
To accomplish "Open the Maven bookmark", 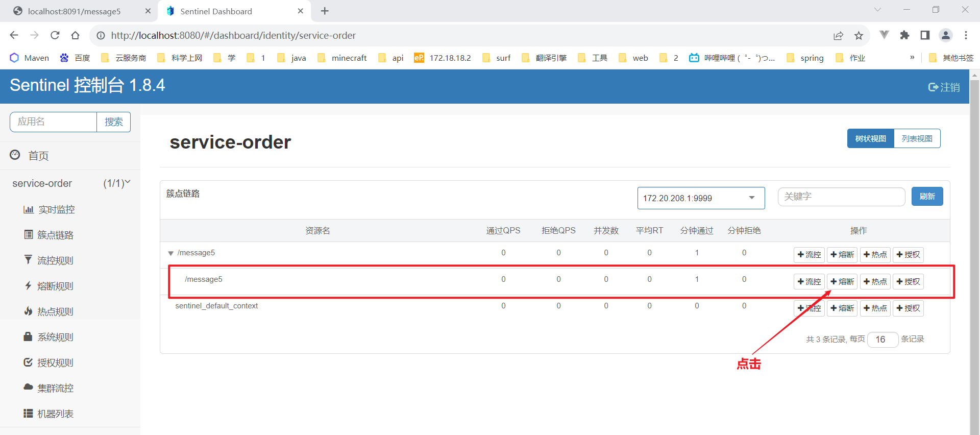I will click(30, 58).
